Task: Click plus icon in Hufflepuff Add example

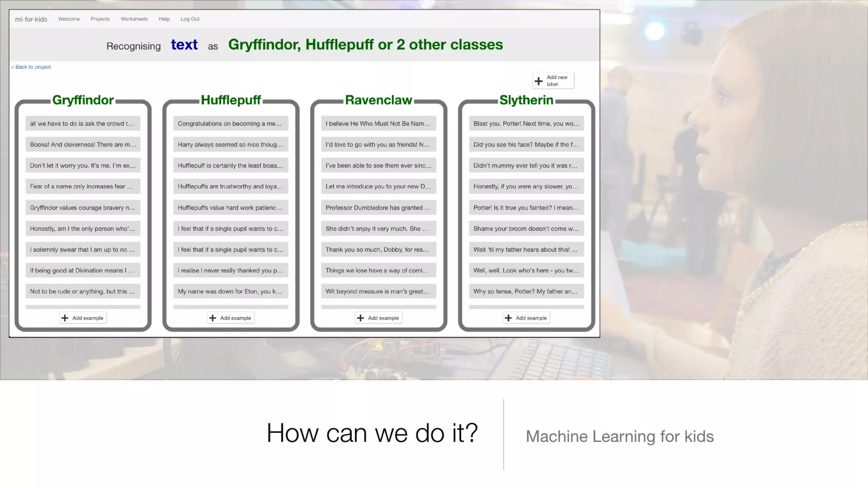Action: [x=213, y=318]
